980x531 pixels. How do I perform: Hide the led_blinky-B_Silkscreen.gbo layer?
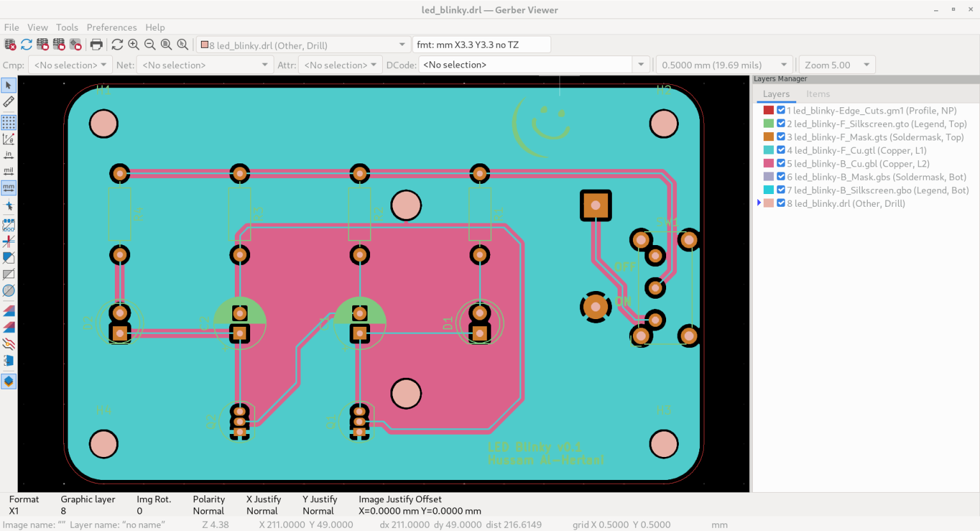pyautogui.click(x=781, y=190)
